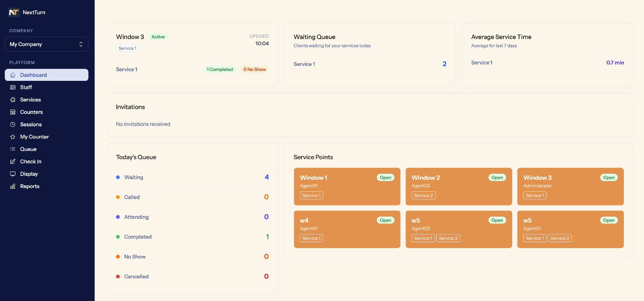This screenshot has height=301, width=644.
Task: Click the NextTurn logo icon
Action: pos(14,12)
